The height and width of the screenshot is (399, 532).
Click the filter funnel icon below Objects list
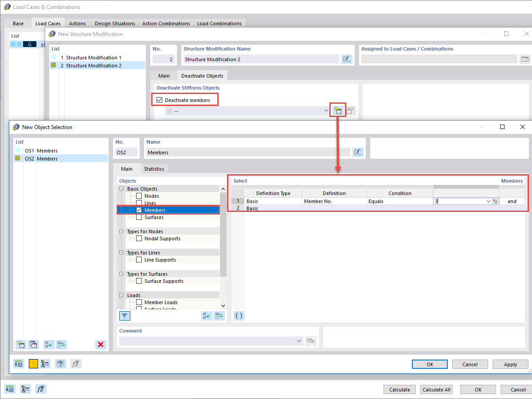point(125,316)
